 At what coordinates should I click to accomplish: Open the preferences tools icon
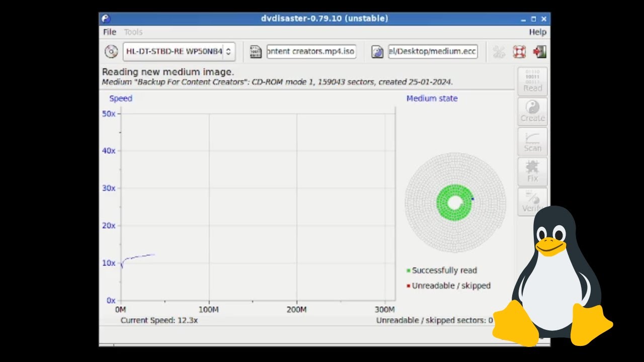point(499,51)
